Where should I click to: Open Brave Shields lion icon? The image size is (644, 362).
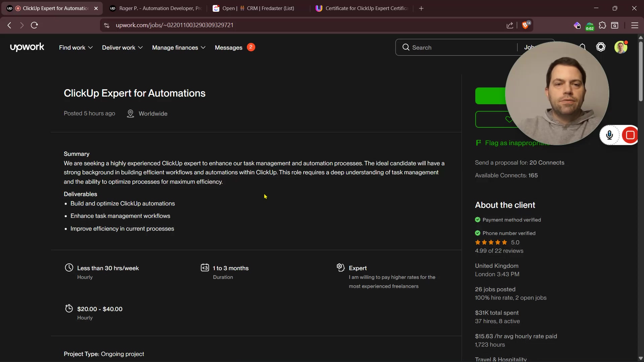coord(526,25)
